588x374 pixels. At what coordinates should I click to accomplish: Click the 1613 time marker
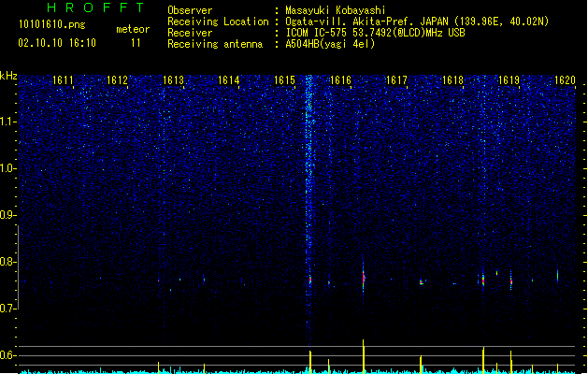point(173,80)
